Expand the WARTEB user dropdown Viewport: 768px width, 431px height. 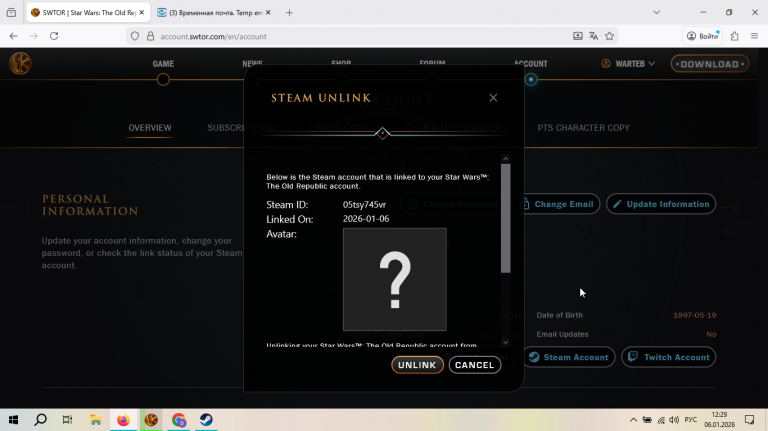tap(628, 64)
